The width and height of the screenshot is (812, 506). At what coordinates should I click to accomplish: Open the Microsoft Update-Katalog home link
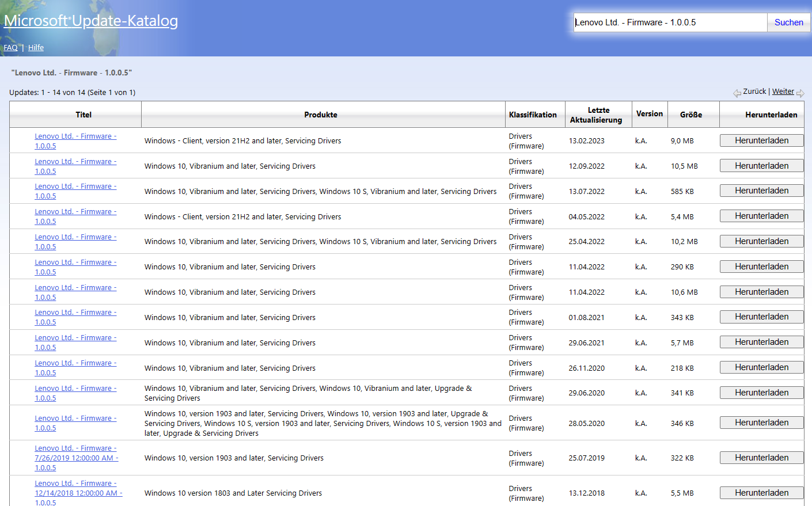[x=91, y=21]
